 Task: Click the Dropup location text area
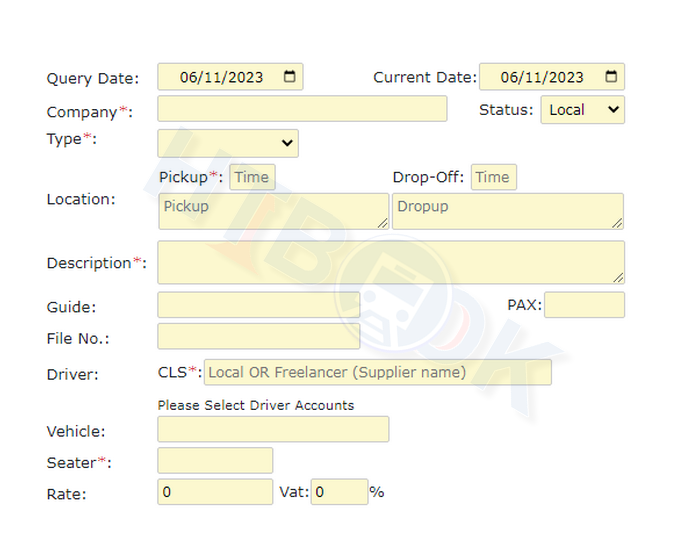click(x=507, y=211)
